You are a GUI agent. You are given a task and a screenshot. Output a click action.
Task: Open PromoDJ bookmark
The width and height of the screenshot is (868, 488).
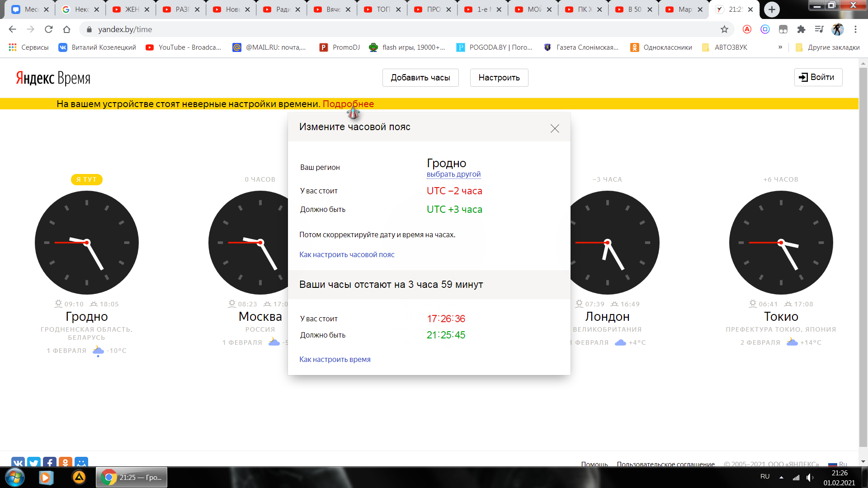point(340,47)
